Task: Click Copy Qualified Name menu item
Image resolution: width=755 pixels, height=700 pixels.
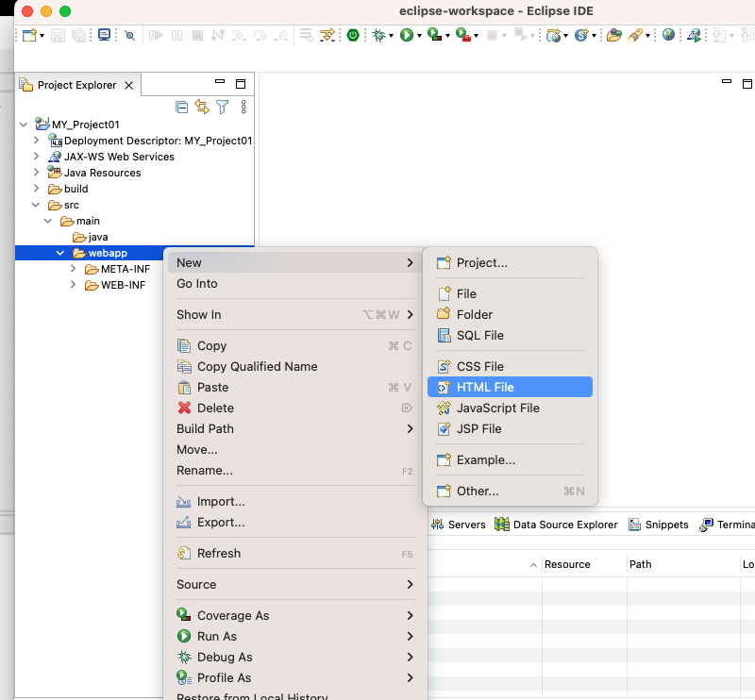Action: 295,366
